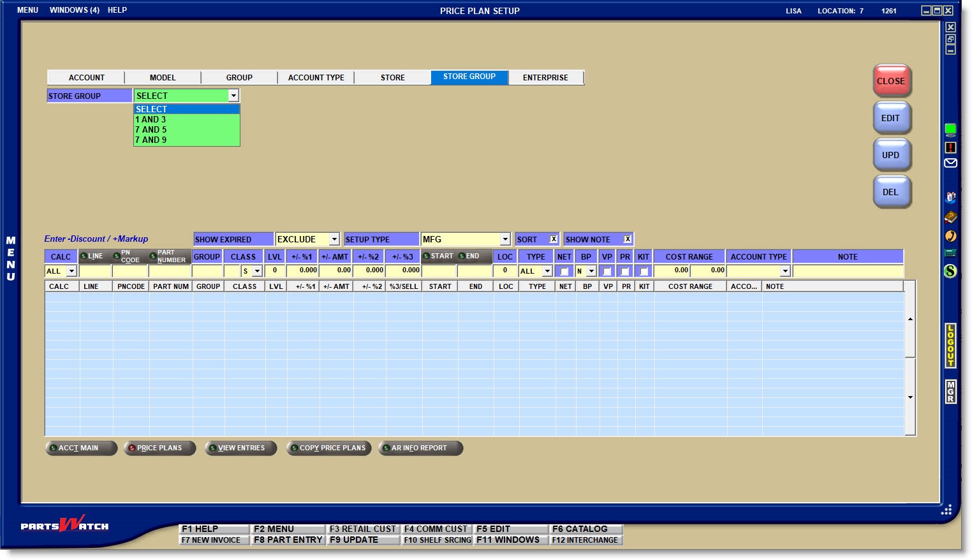Launch the calculator icon in sidebar
972x560 pixels.
950,253
